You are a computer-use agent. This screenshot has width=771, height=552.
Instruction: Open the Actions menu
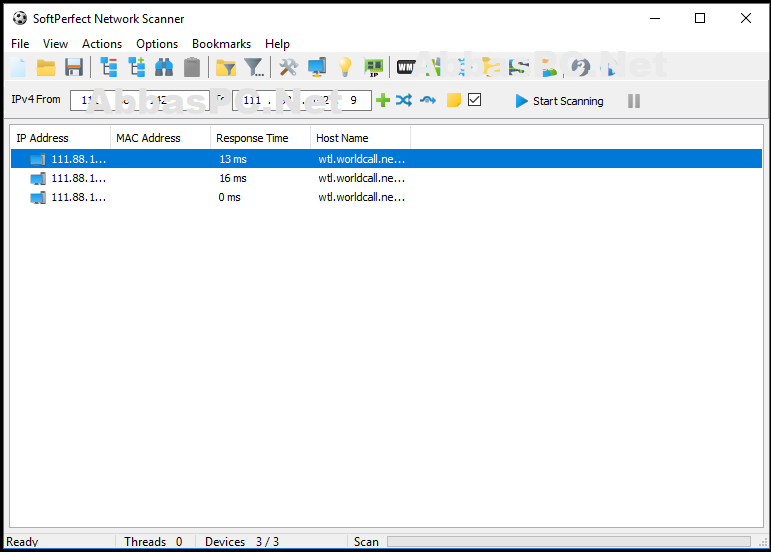[102, 44]
